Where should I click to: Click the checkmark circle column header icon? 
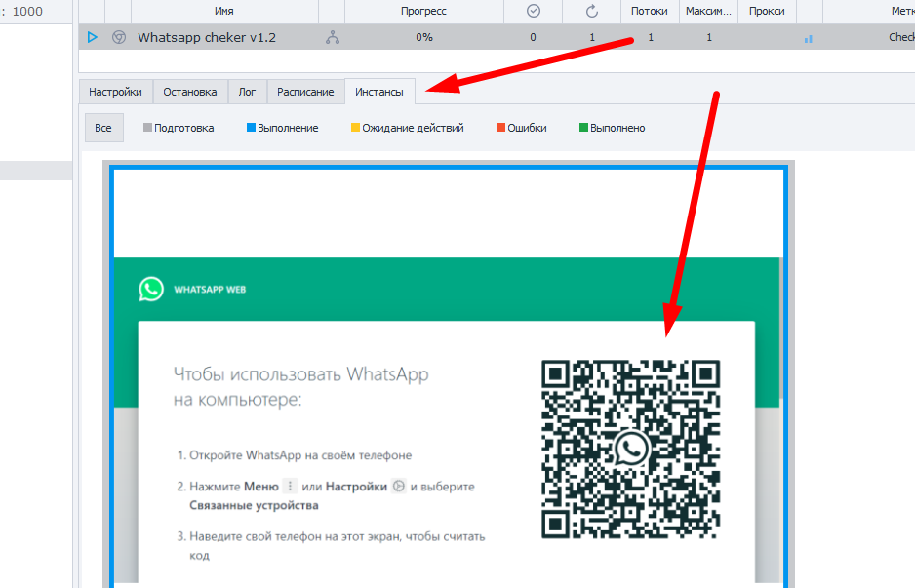click(x=534, y=11)
